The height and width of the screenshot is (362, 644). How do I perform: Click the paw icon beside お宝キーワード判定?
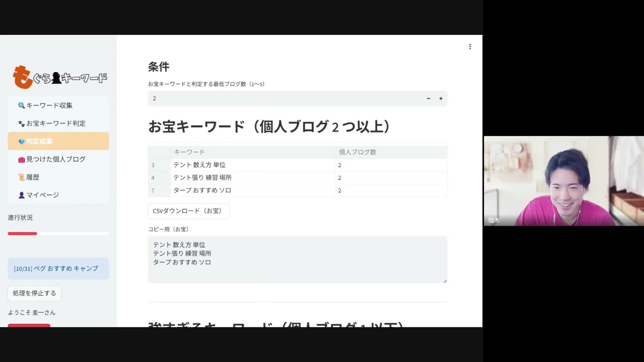[x=21, y=124]
